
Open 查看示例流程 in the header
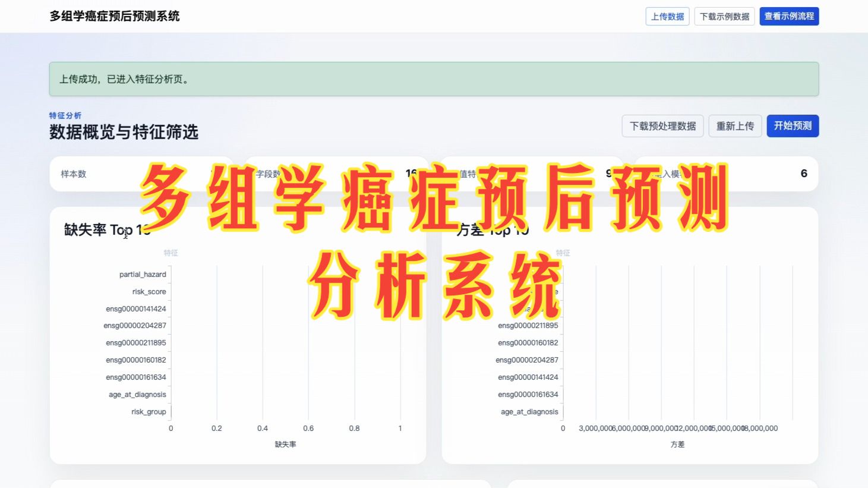pyautogui.click(x=789, y=17)
